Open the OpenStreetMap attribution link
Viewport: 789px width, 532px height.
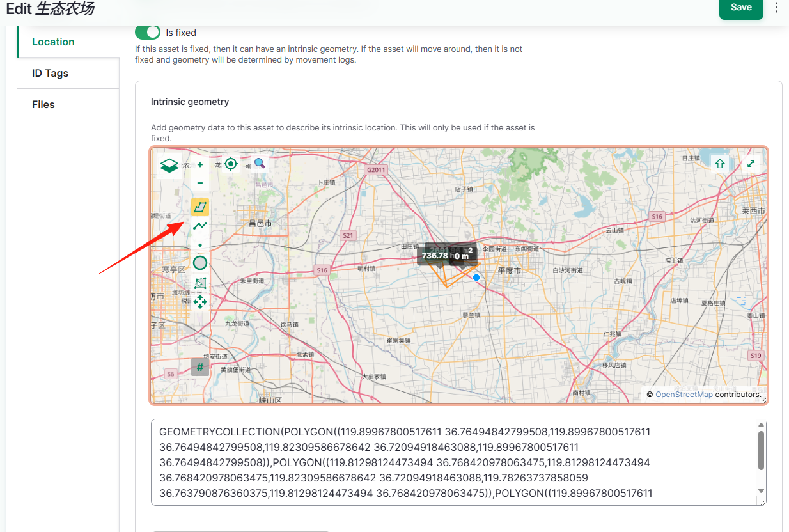point(684,395)
